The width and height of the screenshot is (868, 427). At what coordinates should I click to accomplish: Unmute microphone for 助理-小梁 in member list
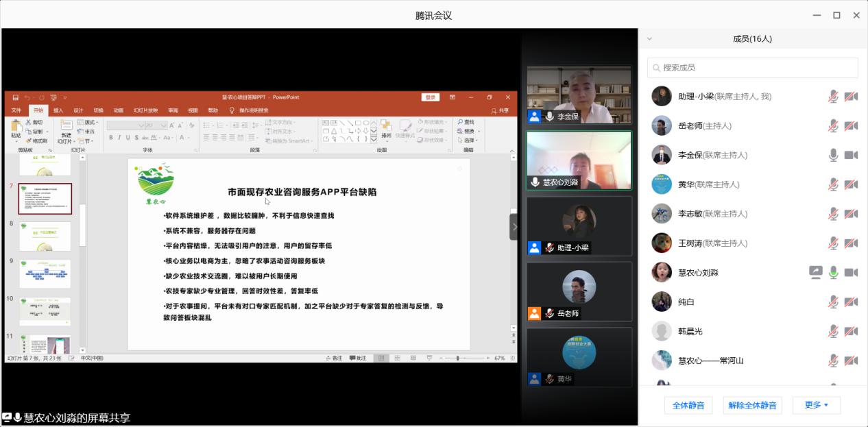tap(833, 97)
